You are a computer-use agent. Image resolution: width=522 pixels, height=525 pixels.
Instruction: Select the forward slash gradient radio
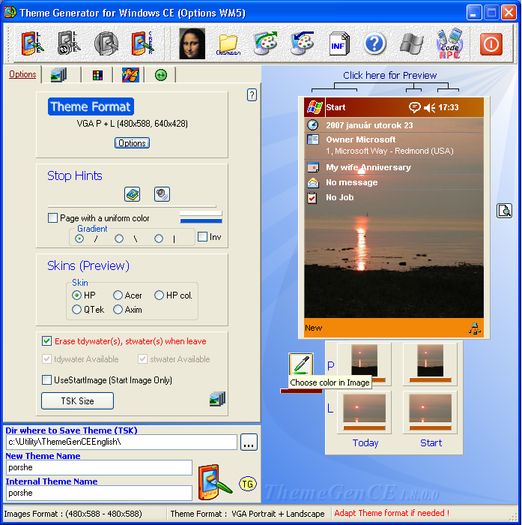tap(79, 239)
